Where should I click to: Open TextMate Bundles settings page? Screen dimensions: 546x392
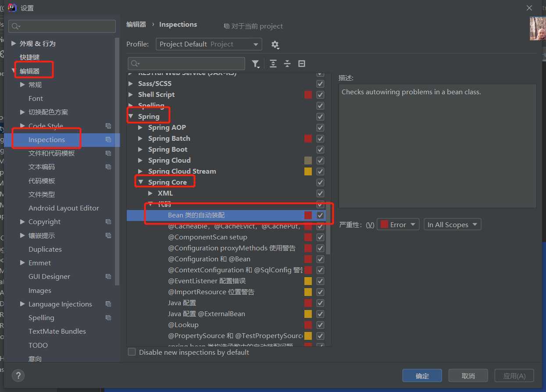click(x=57, y=331)
